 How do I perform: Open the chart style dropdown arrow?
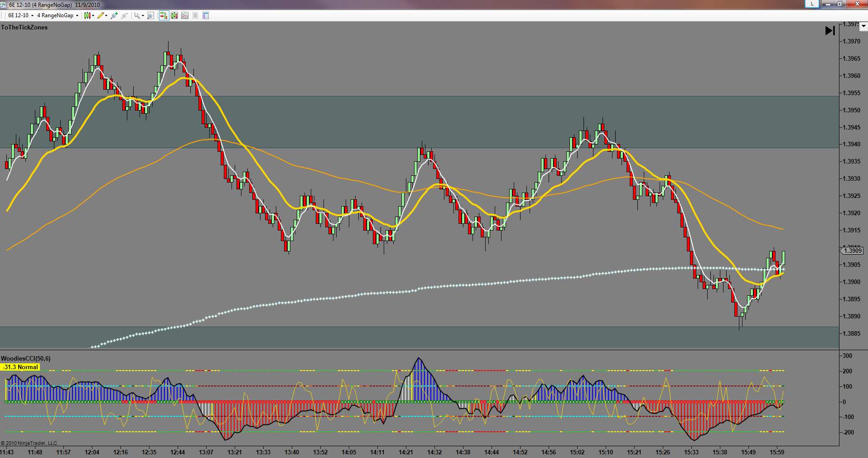[x=93, y=15]
